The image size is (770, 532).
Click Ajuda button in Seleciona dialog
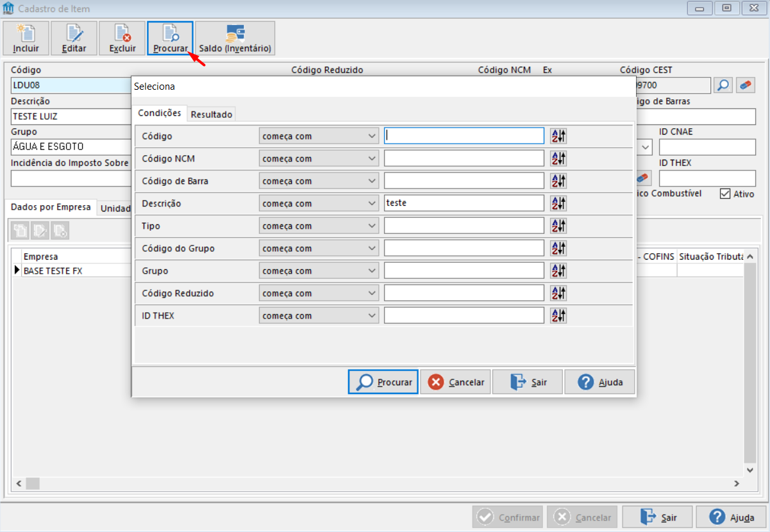[599, 382]
